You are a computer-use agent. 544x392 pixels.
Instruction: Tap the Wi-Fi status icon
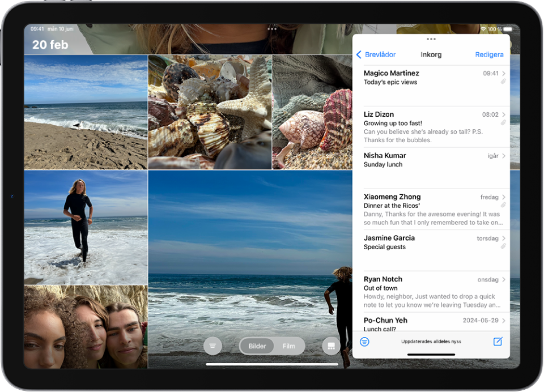(483, 29)
